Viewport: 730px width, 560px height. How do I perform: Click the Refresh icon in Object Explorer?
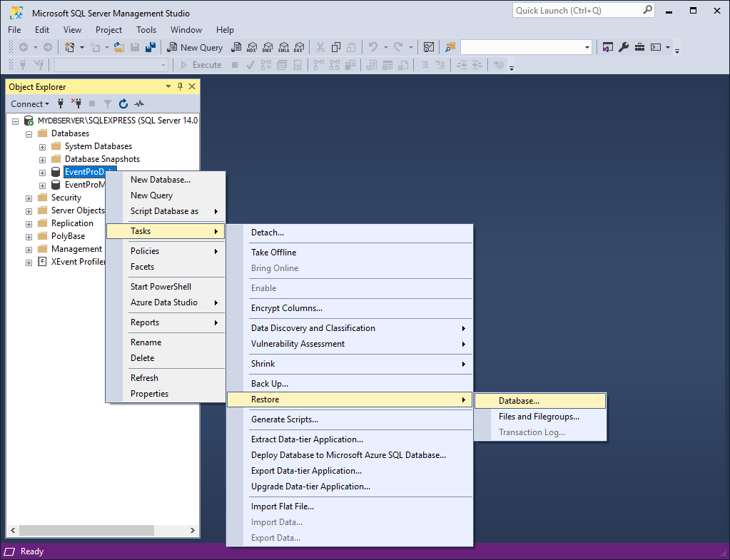[123, 103]
